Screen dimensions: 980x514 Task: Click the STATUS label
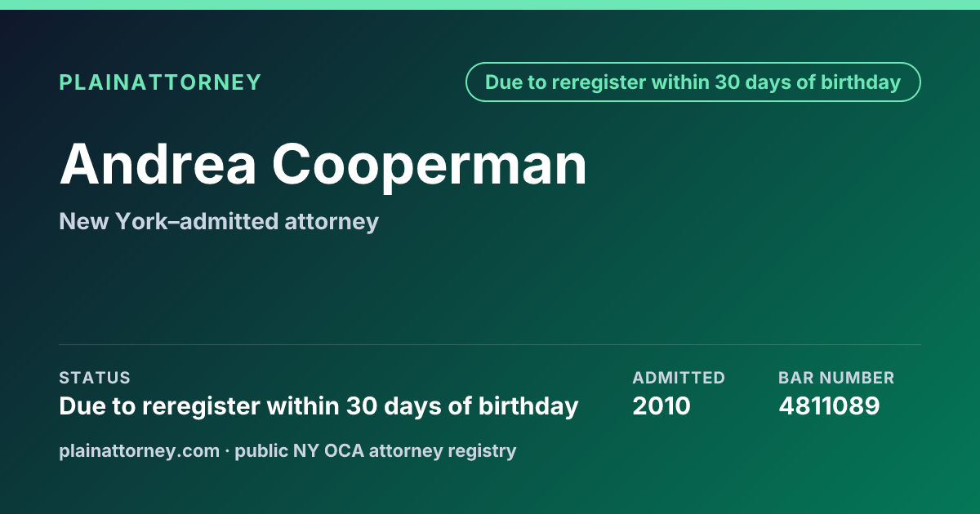coord(95,378)
